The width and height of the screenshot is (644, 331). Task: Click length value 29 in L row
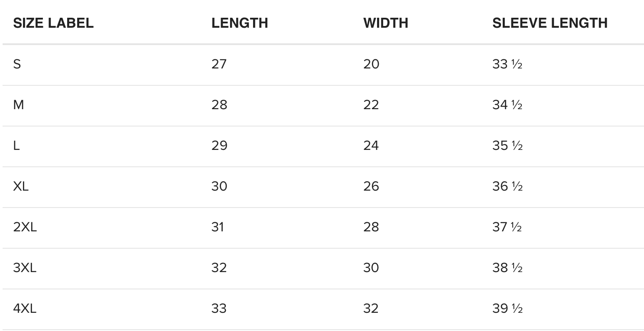219,146
